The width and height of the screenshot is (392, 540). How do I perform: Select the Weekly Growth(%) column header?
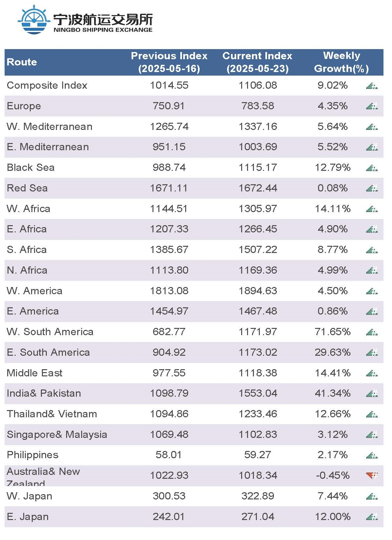pos(341,62)
